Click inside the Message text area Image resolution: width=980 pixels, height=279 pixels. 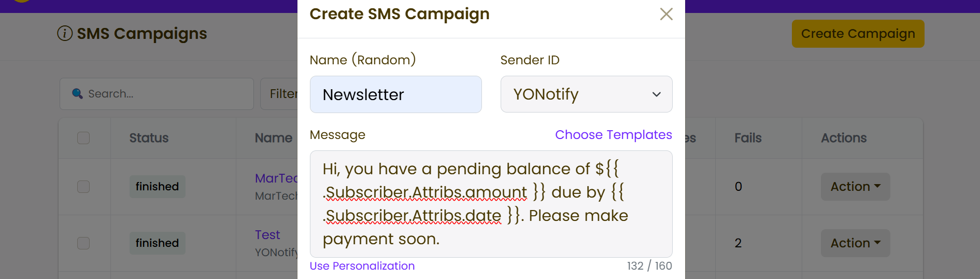[490, 204]
